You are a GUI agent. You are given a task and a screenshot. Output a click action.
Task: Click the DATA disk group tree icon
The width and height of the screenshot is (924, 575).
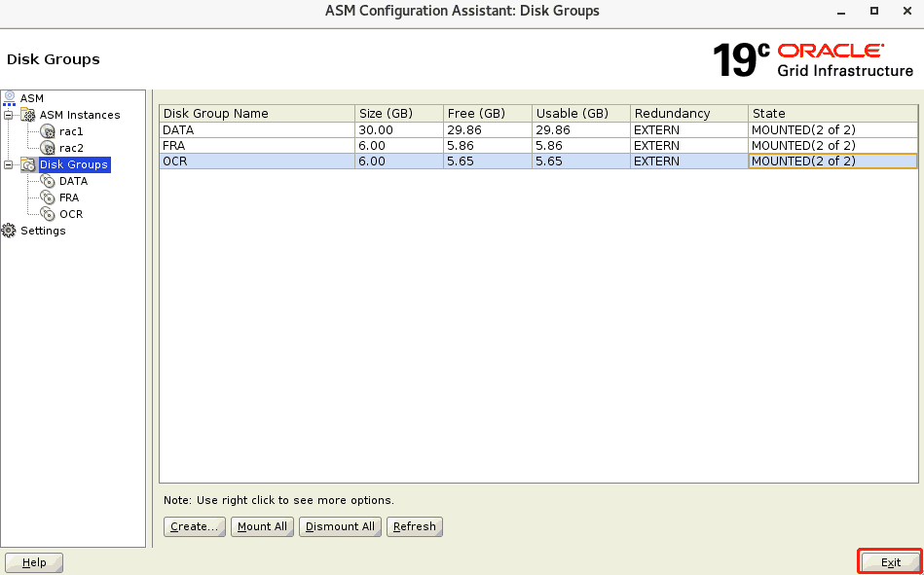(48, 181)
